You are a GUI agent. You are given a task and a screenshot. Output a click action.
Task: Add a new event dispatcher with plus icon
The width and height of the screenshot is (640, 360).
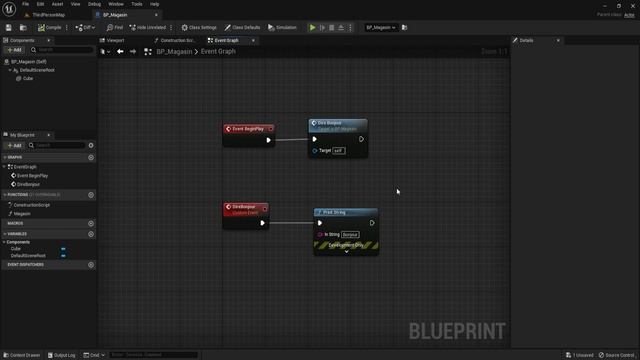pos(91,265)
